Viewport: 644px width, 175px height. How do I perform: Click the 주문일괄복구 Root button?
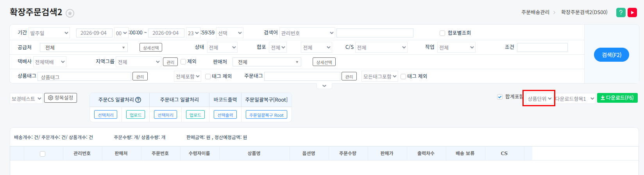267,115
